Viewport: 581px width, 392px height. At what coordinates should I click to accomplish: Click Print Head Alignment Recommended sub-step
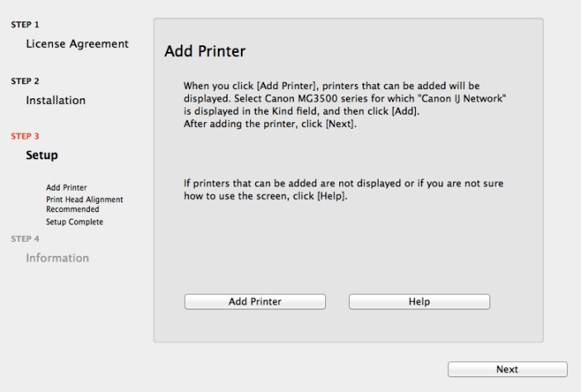click(84, 204)
